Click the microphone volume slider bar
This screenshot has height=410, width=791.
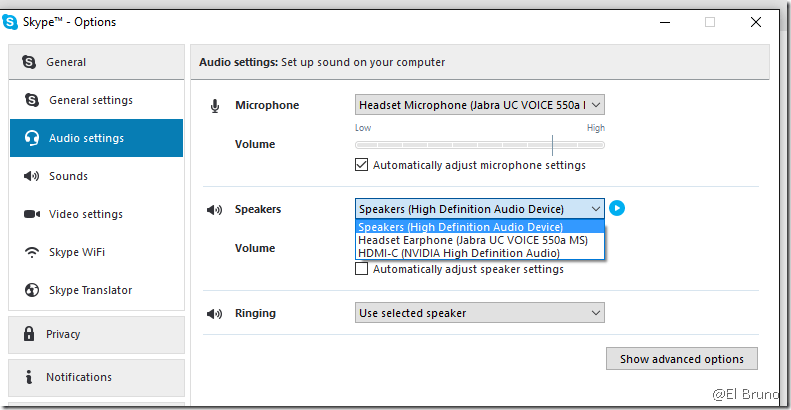pyautogui.click(x=480, y=145)
